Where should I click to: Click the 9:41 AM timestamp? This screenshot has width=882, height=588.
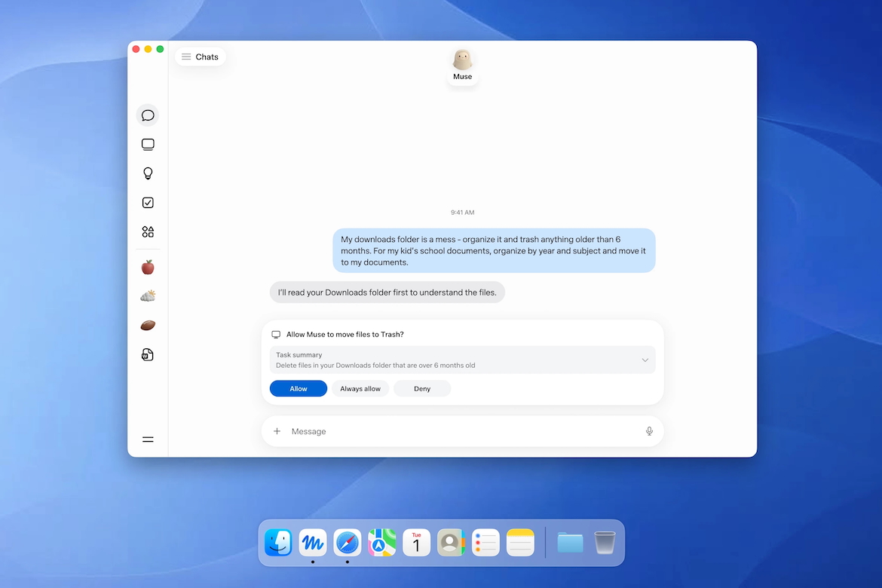click(x=462, y=213)
